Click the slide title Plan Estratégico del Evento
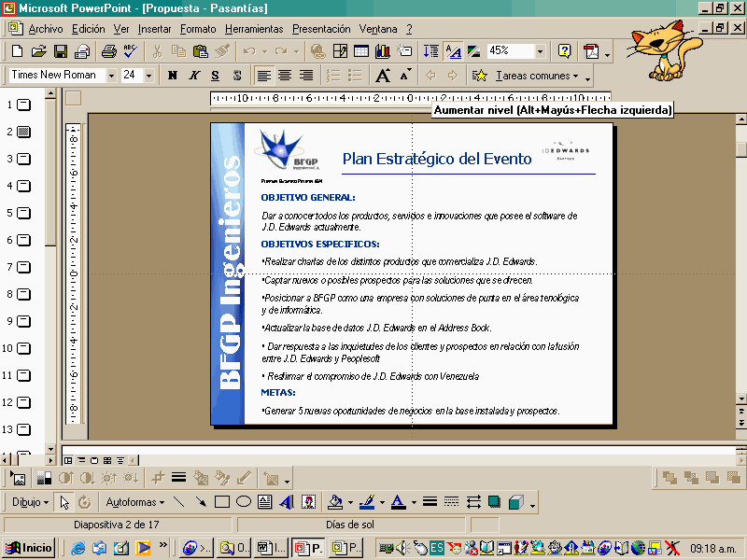 pos(437,159)
